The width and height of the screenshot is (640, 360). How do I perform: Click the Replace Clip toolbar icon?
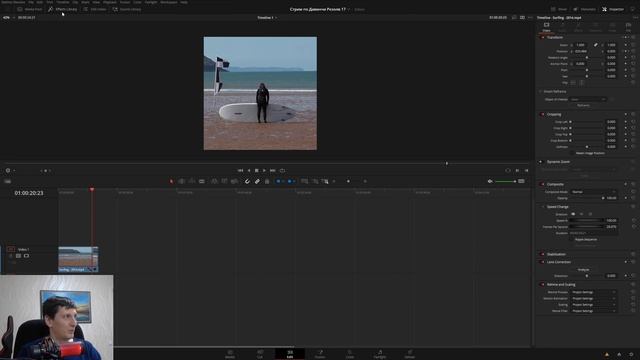click(234, 181)
